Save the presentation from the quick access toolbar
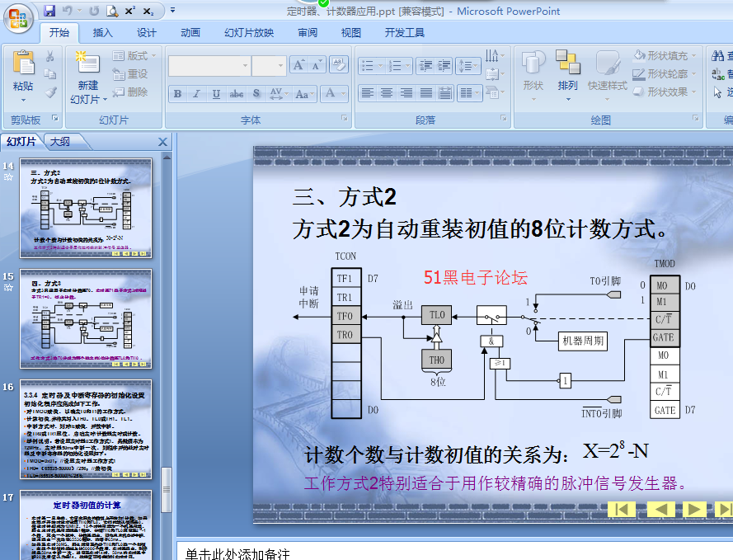The height and width of the screenshot is (560, 733). [x=49, y=10]
